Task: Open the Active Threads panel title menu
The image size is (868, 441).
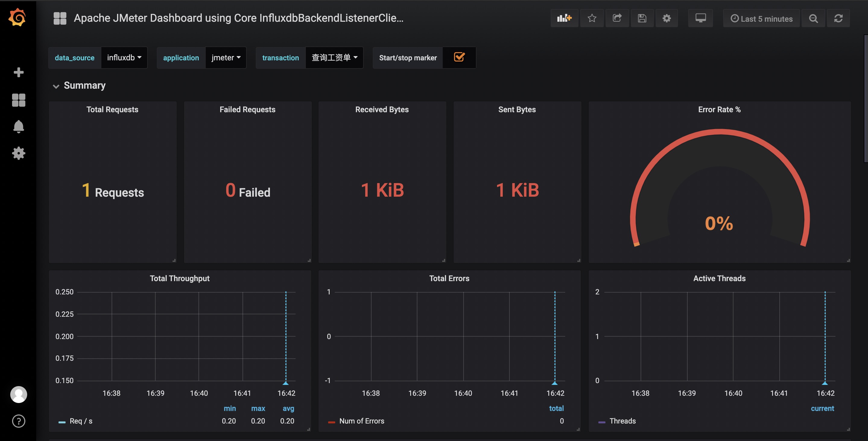Action: [x=719, y=278]
